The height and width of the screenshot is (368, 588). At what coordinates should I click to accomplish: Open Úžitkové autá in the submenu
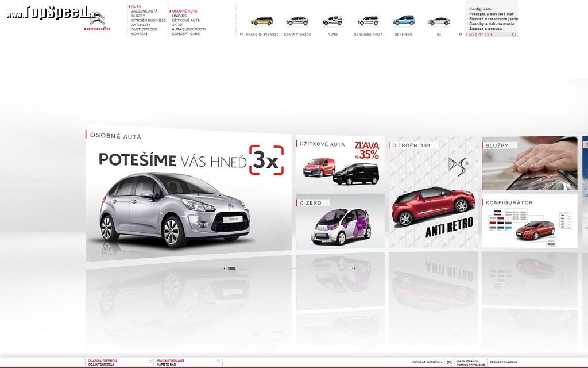pos(186,20)
